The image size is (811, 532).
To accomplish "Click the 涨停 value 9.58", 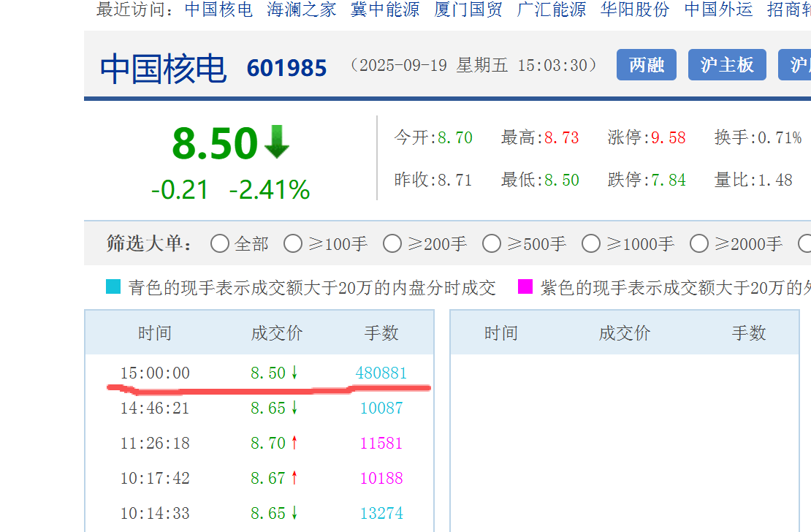I will (x=669, y=137).
